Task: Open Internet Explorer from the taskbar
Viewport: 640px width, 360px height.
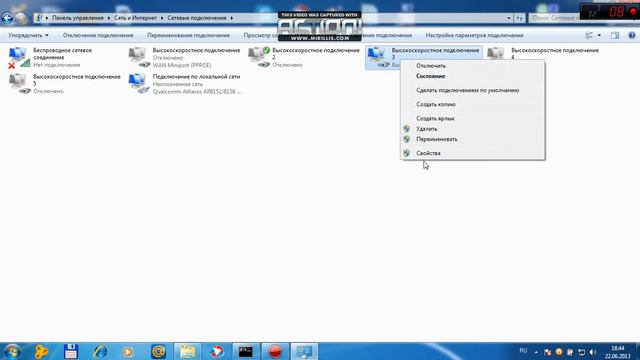Action: pyautogui.click(x=100, y=351)
